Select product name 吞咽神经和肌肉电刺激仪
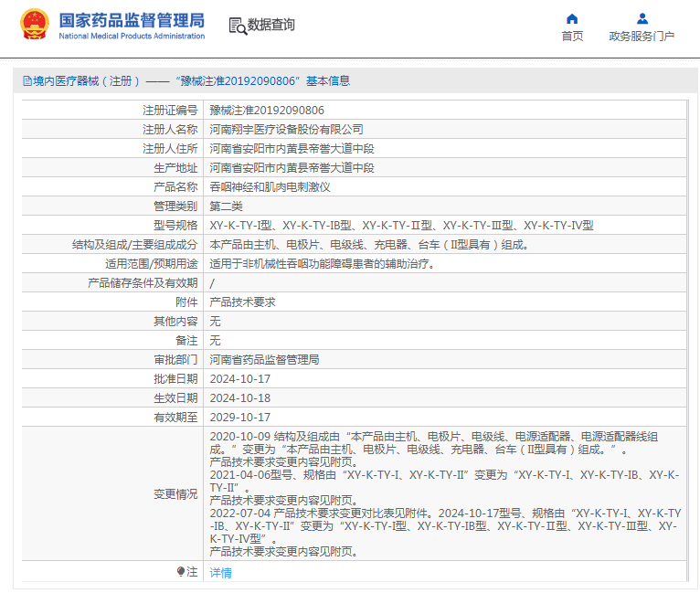Screen dimensions: 700x593 tap(270, 187)
